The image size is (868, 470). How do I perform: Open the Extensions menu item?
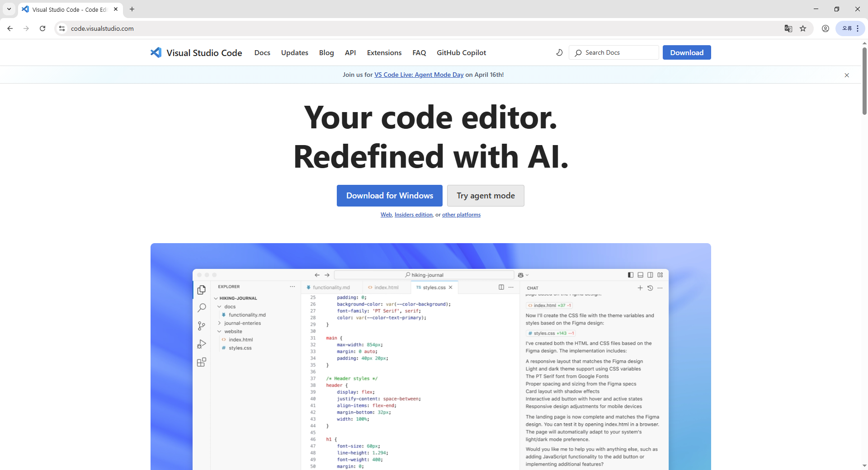click(x=384, y=52)
